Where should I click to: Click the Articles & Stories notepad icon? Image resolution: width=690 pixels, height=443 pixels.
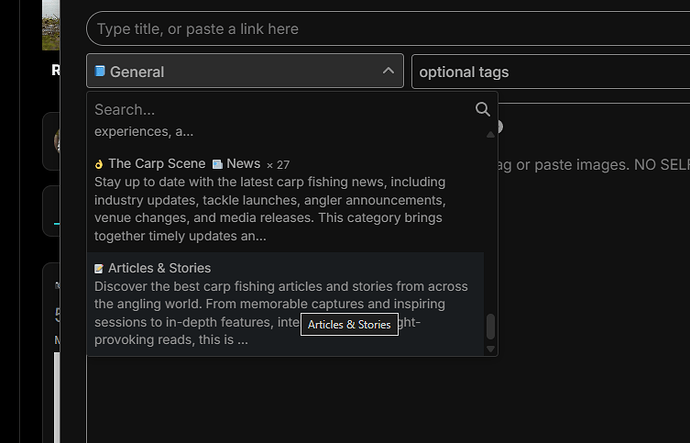(x=99, y=268)
